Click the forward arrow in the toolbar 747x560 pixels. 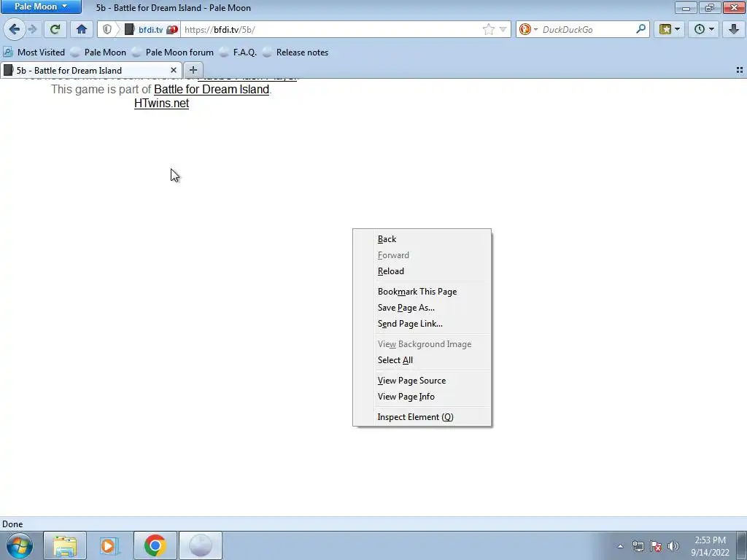(33, 29)
